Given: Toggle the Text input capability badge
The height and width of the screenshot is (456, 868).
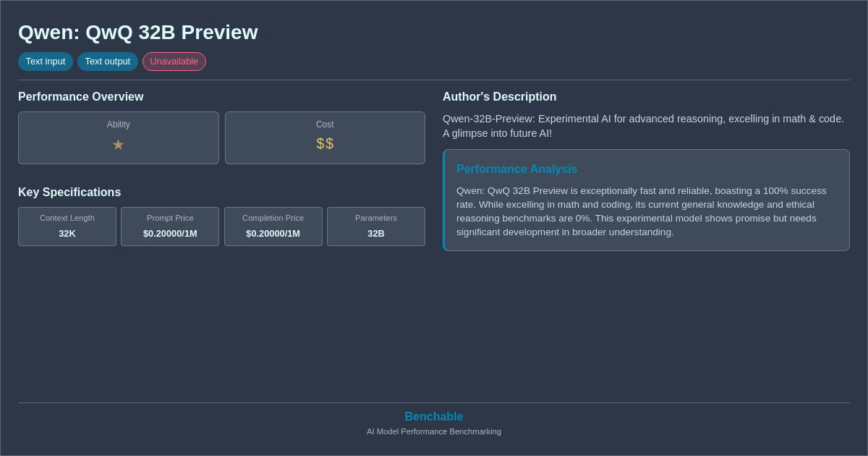Looking at the screenshot, I should pyautogui.click(x=46, y=62).
